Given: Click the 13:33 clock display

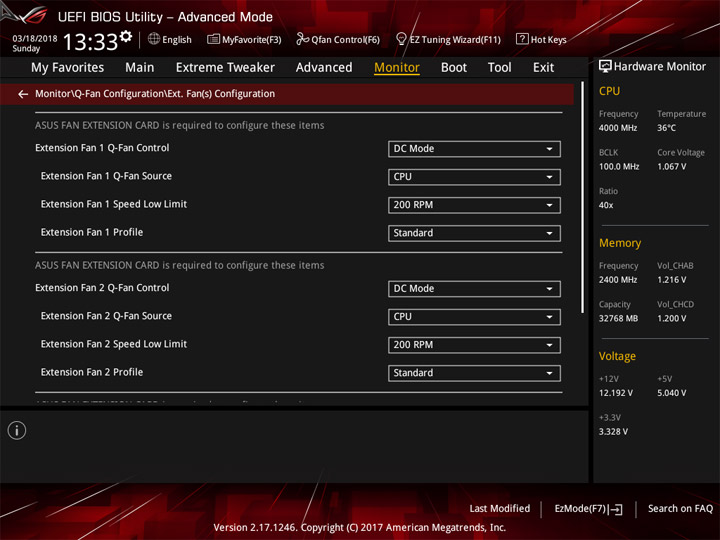Looking at the screenshot, I should coord(90,42).
